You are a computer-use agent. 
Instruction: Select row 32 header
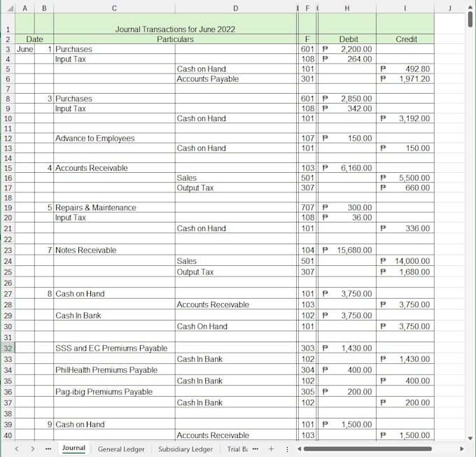(8, 348)
